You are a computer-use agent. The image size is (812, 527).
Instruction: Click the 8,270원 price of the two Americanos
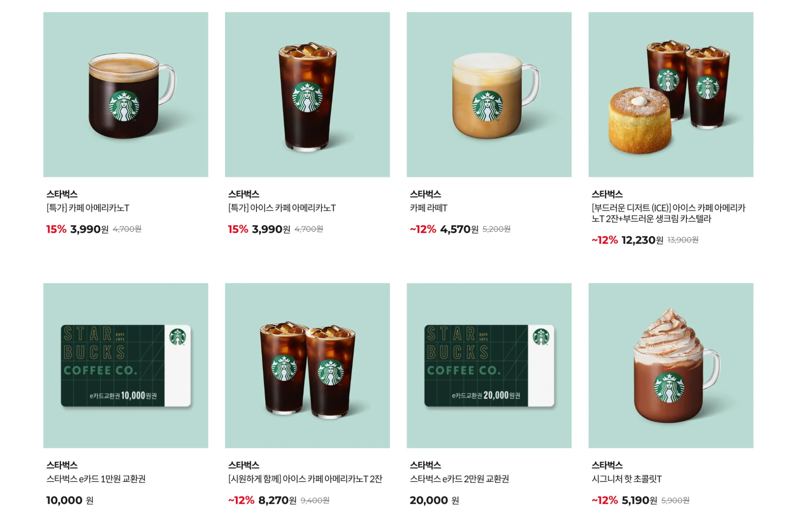tap(277, 500)
